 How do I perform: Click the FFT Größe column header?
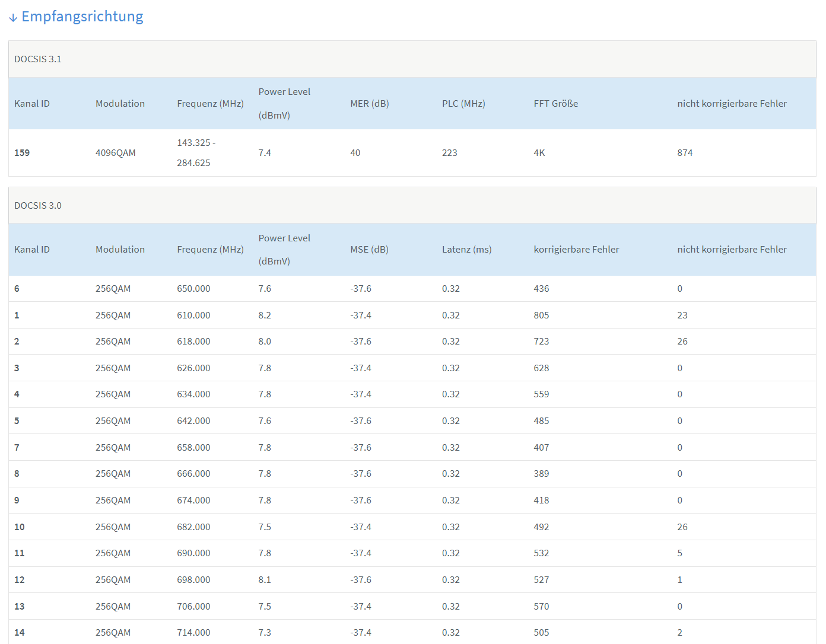coord(556,104)
